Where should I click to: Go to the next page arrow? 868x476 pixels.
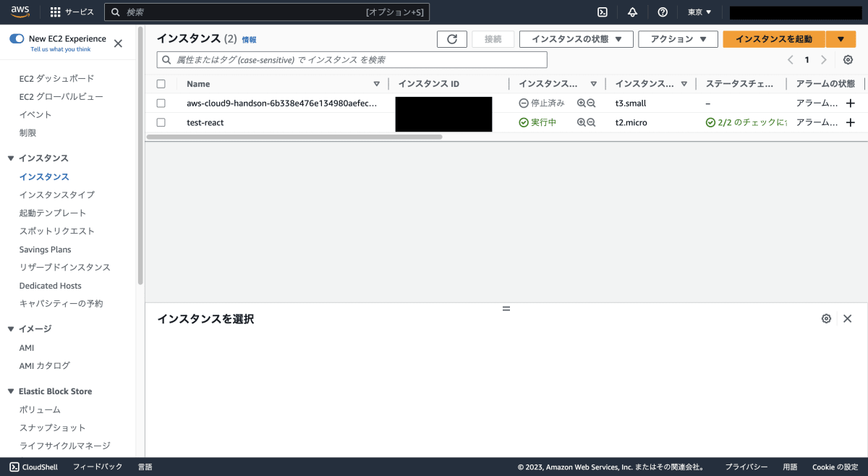click(824, 60)
